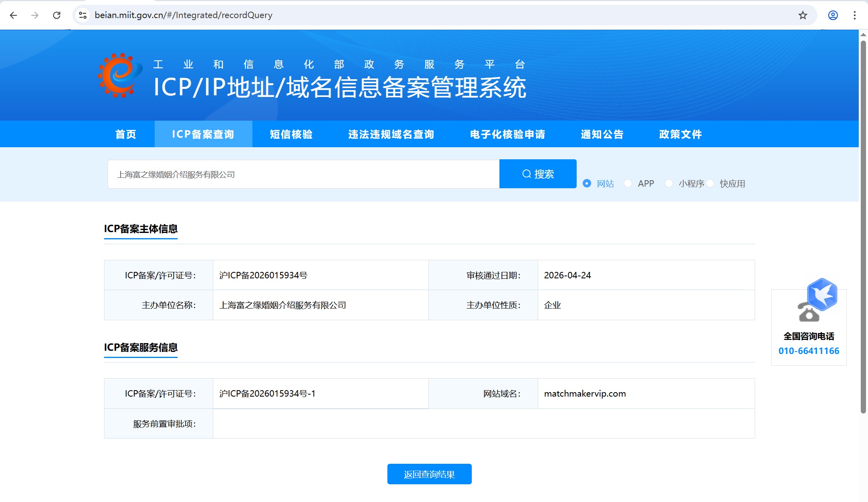Select service number 沪ICP备2026015934号-1
This screenshot has width=868, height=502.
point(267,393)
